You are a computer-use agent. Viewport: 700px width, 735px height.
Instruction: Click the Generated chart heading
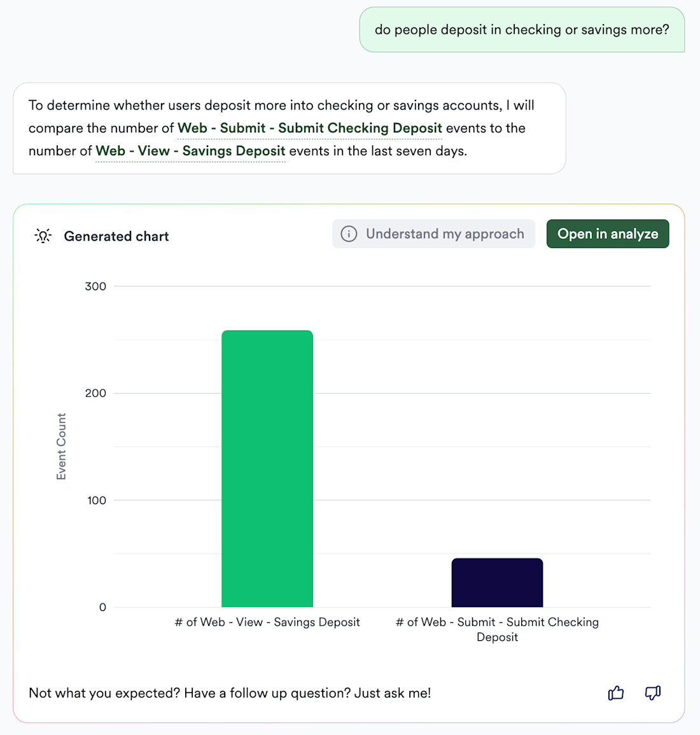(x=116, y=237)
